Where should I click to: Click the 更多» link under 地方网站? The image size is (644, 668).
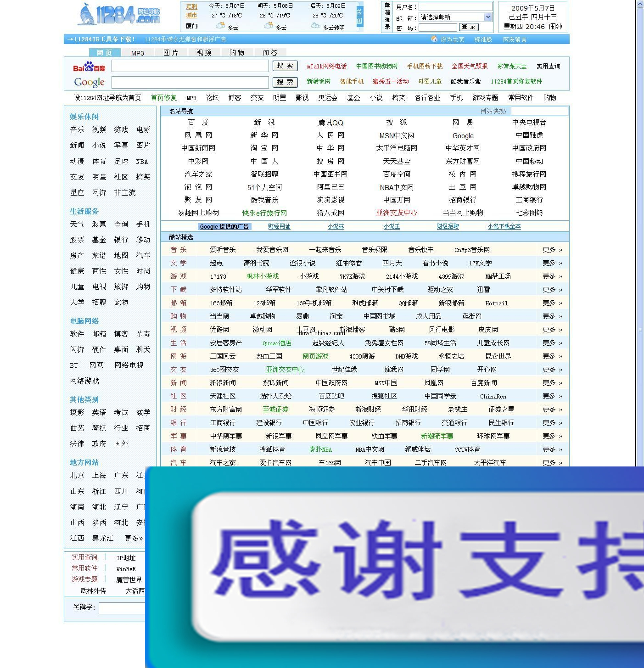coord(134,539)
